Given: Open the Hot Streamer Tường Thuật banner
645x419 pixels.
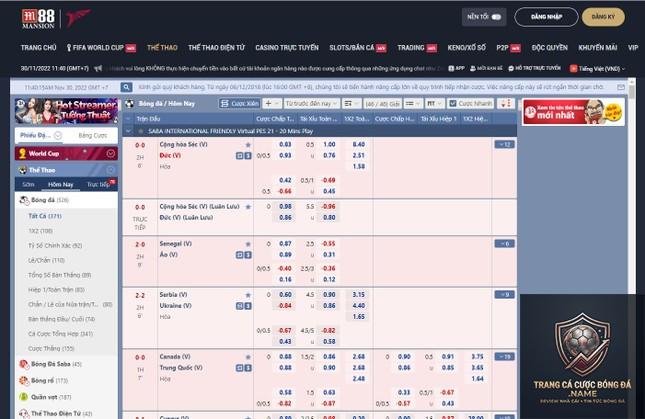Looking at the screenshot, I should point(66,111).
